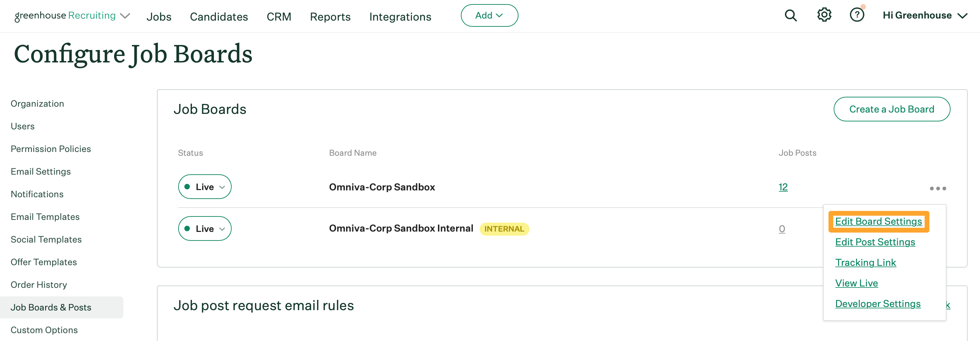Click the Board Name column header
980x341 pixels.
click(353, 153)
